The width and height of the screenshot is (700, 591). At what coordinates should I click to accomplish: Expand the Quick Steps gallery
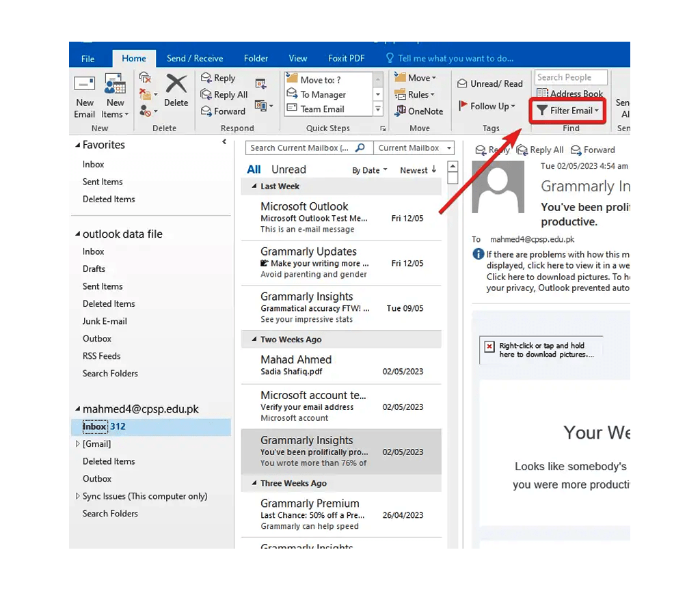378,109
